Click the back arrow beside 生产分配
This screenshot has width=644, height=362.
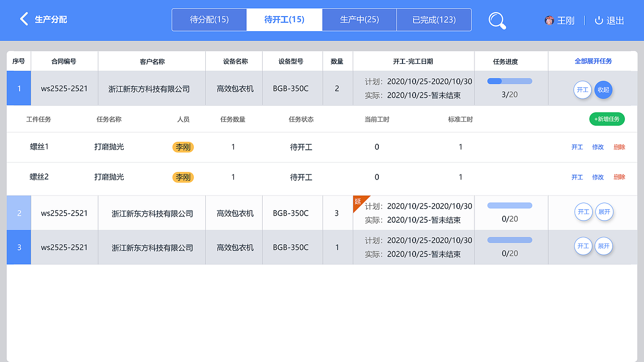click(24, 19)
